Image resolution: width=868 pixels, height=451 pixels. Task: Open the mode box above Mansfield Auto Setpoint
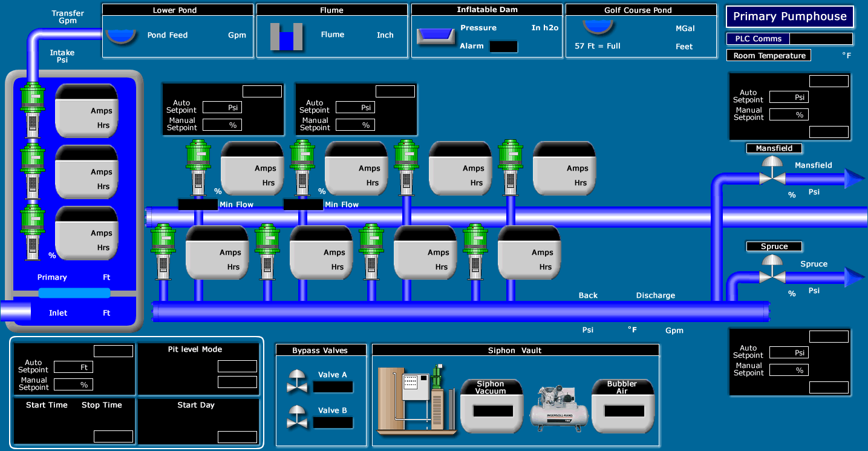pyautogui.click(x=829, y=81)
